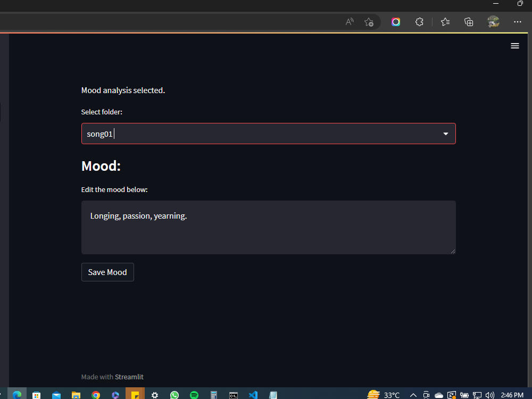Open Sticky Notes from taskbar

coord(135,395)
